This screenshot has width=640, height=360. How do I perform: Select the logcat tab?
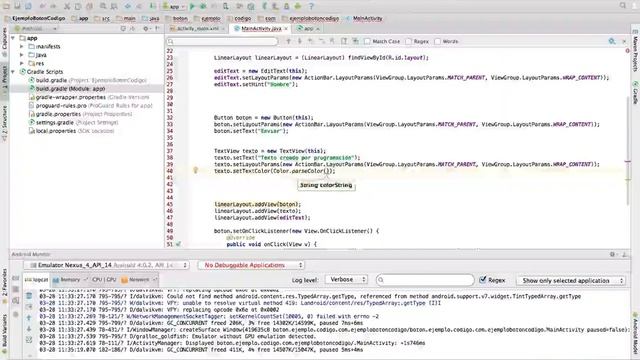click(36, 280)
